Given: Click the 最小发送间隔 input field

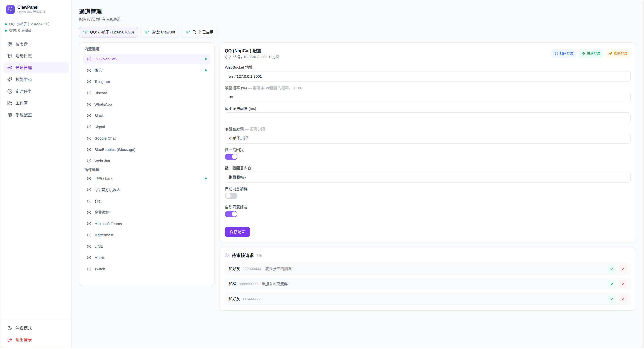Looking at the screenshot, I should (x=427, y=118).
